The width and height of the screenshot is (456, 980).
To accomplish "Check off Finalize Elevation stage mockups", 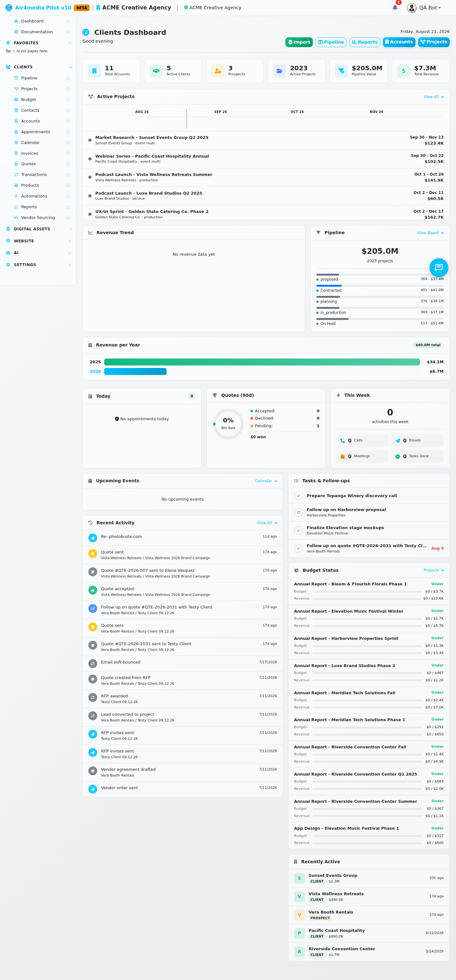I will coord(298,530).
